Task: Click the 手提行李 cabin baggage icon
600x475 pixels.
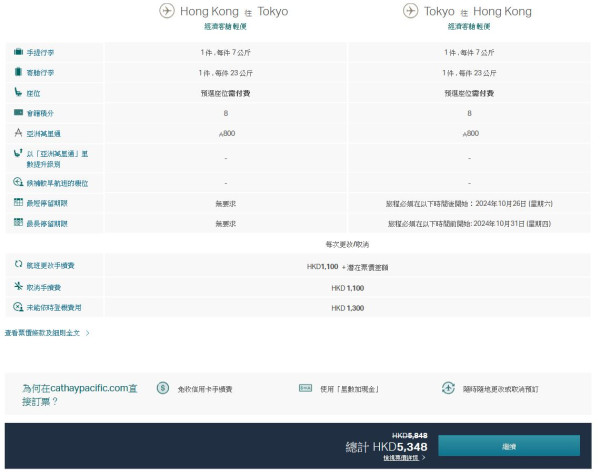Action: click(18, 52)
